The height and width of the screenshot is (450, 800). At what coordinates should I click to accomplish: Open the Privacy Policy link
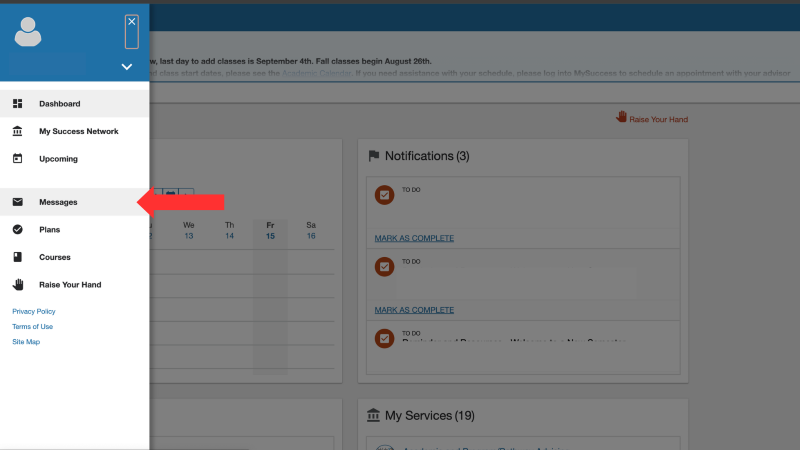tap(34, 311)
